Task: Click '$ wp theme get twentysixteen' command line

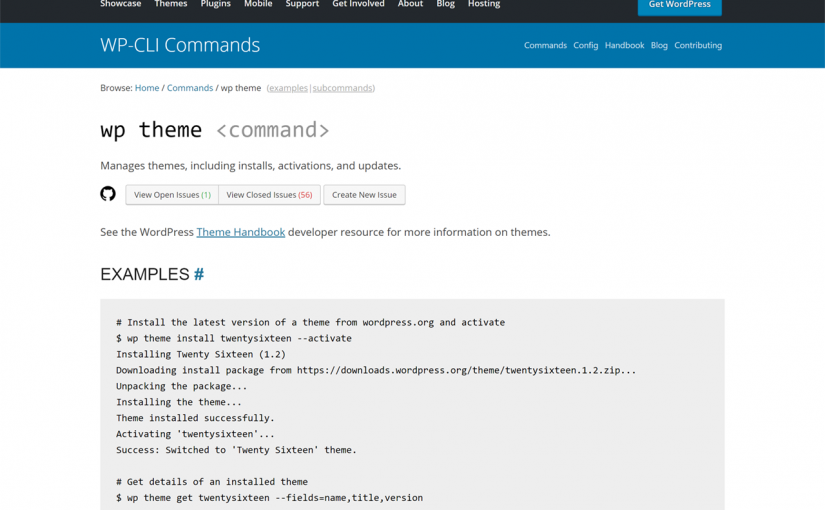Action: coord(269,498)
